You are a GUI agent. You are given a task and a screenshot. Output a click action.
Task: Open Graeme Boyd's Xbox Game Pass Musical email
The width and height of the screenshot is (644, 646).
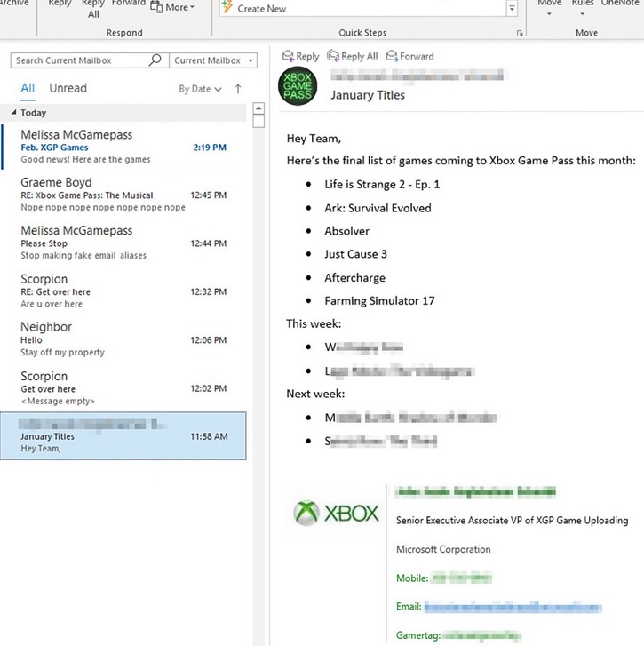[x=123, y=195]
